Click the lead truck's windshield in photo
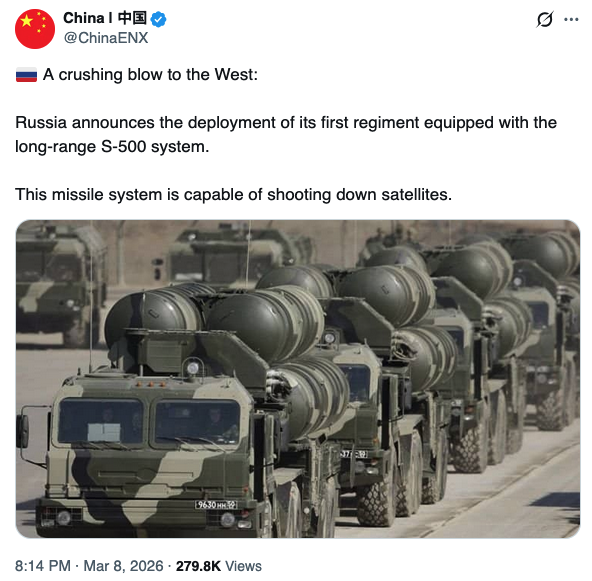 tap(150, 421)
